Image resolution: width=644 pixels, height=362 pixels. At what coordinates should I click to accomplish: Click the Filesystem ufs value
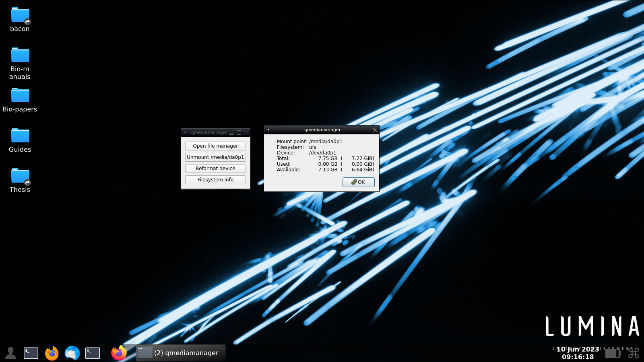(313, 147)
